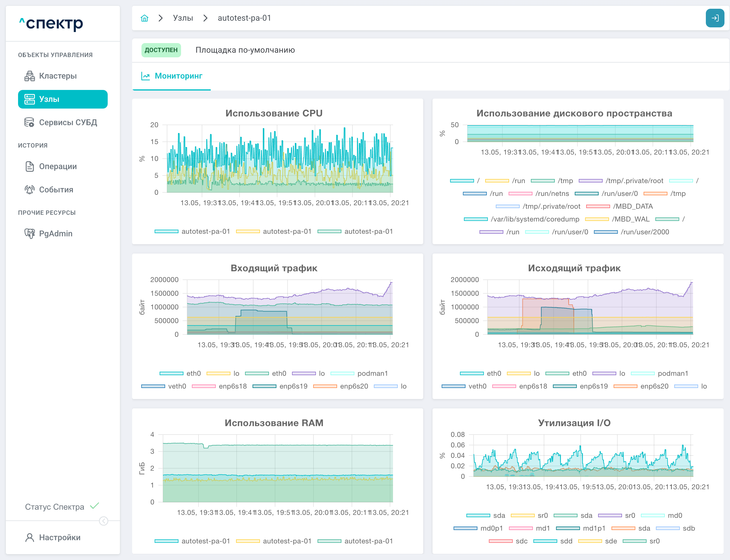Select the Мониторинг tab

172,76
